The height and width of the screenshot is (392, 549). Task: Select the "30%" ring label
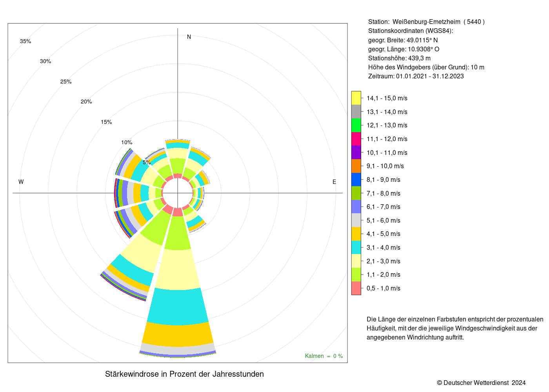(x=45, y=62)
